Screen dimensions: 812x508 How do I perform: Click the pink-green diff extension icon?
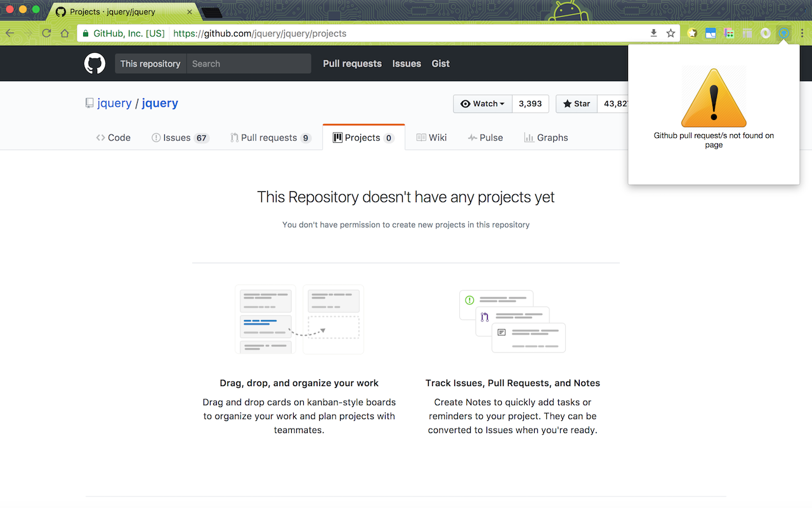(730, 33)
